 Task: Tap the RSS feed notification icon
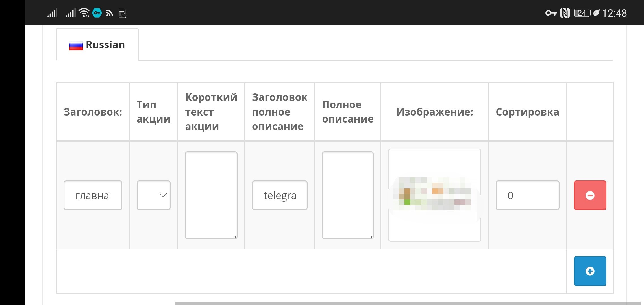pyautogui.click(x=109, y=13)
